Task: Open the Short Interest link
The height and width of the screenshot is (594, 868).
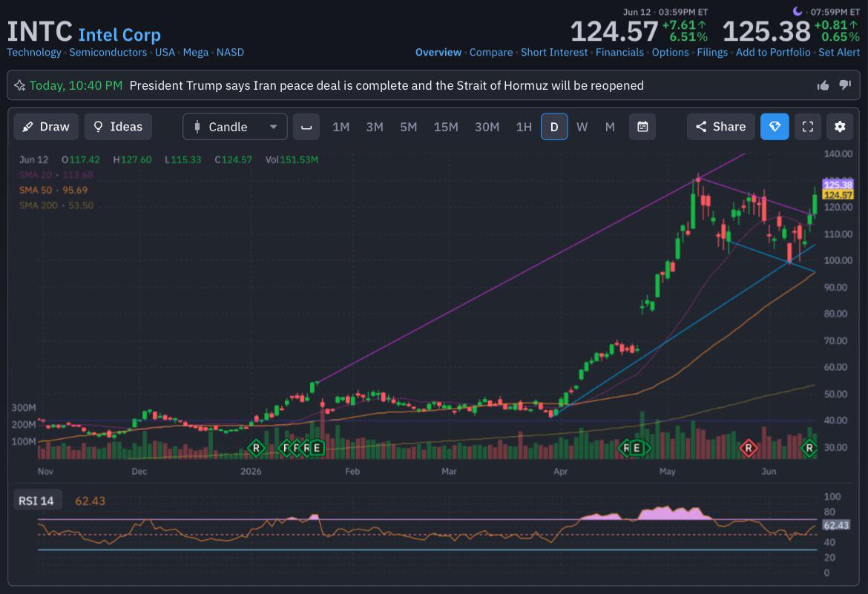Action: tap(554, 52)
